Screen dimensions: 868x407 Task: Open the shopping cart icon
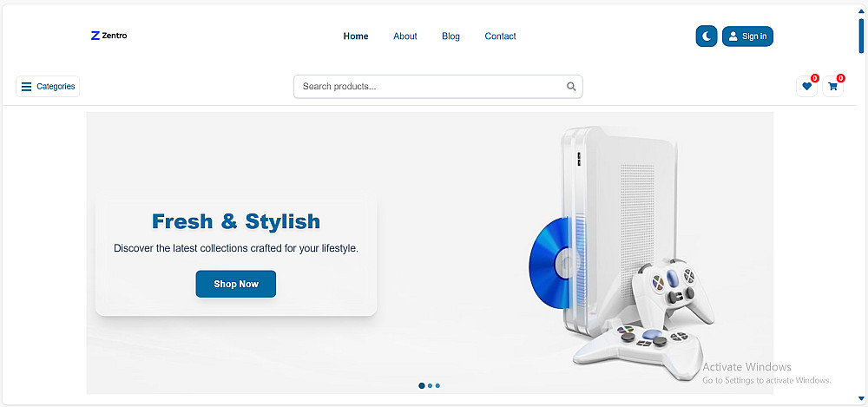point(832,87)
